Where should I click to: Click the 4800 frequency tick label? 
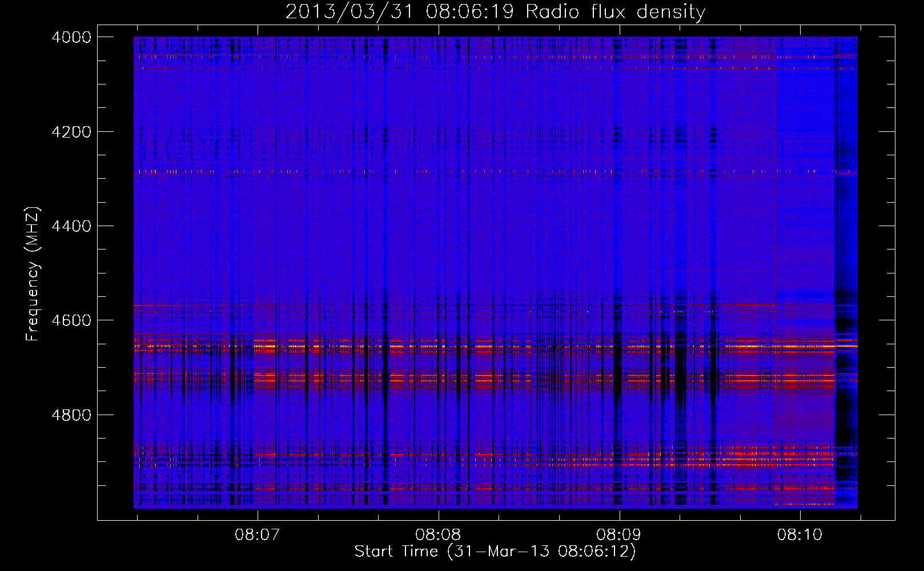pos(71,415)
